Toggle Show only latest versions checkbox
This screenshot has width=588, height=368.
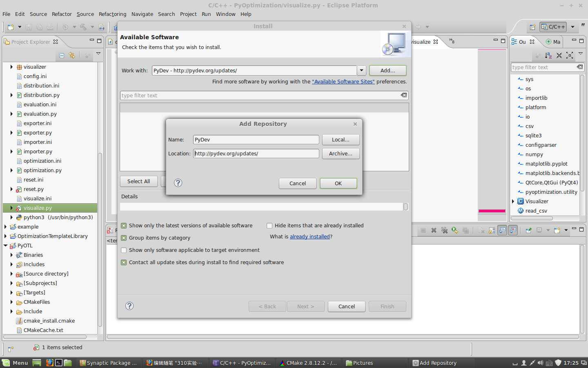(x=124, y=226)
